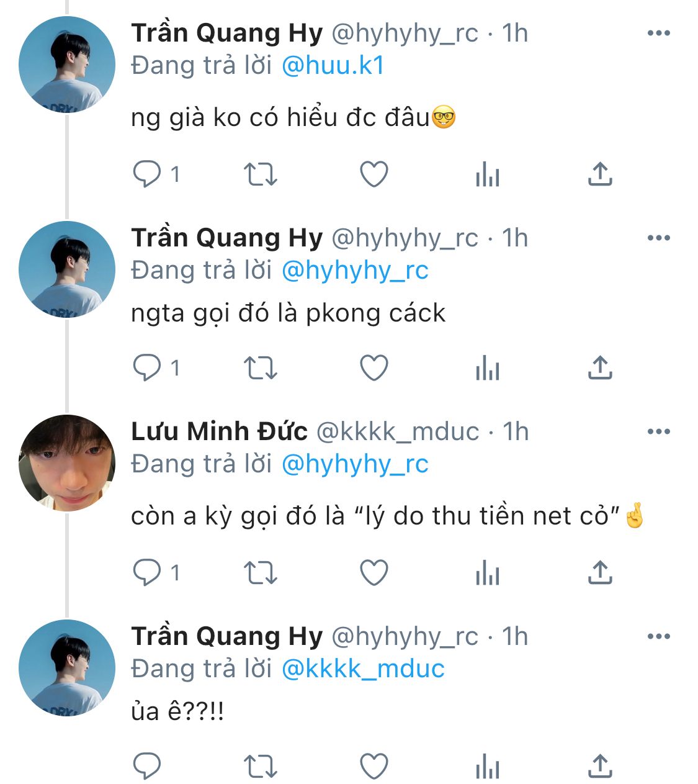Retweet the "ủa ê??!!" tweet
This screenshot has width=698, height=784.
click(x=260, y=766)
